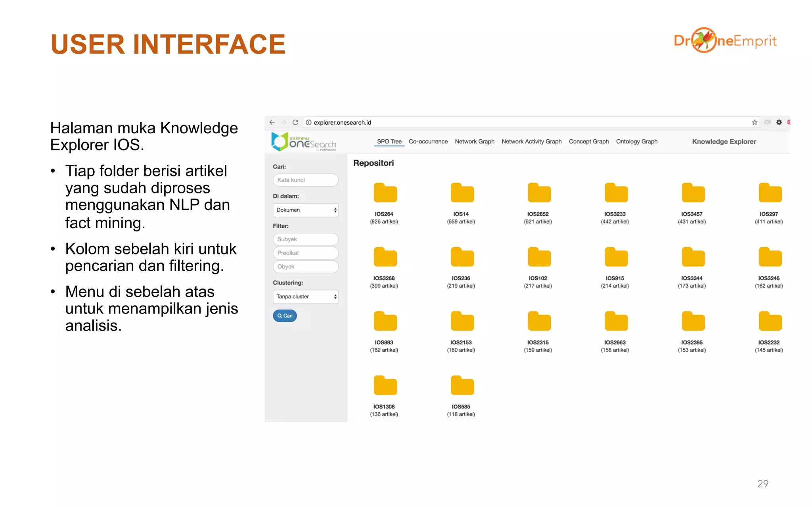
Task: Open the IOS2663 folder icon
Action: click(616, 321)
